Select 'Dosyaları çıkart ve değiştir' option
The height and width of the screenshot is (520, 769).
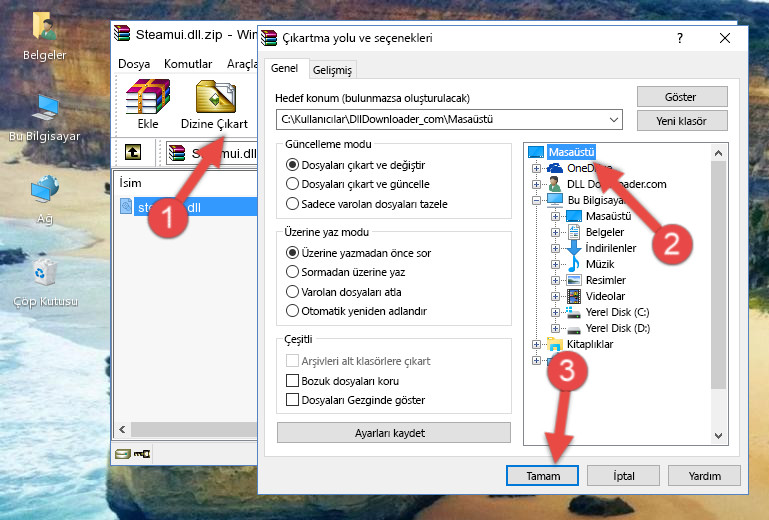292,165
